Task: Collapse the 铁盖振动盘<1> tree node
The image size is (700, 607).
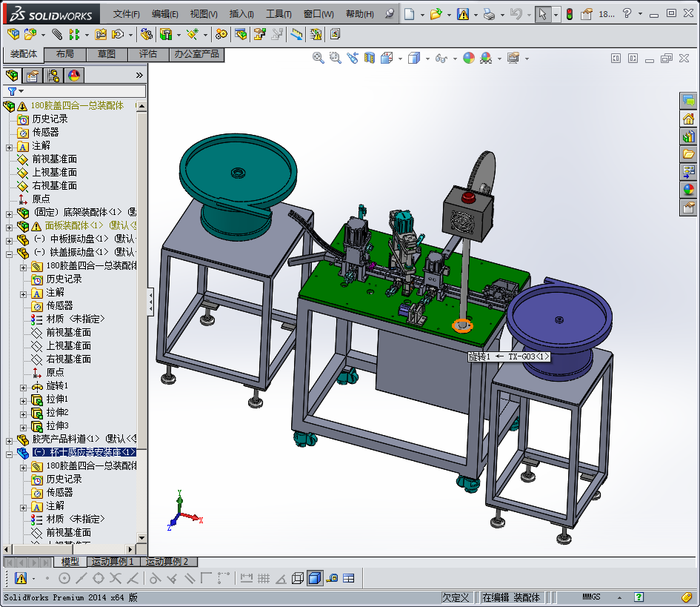Action: point(9,255)
